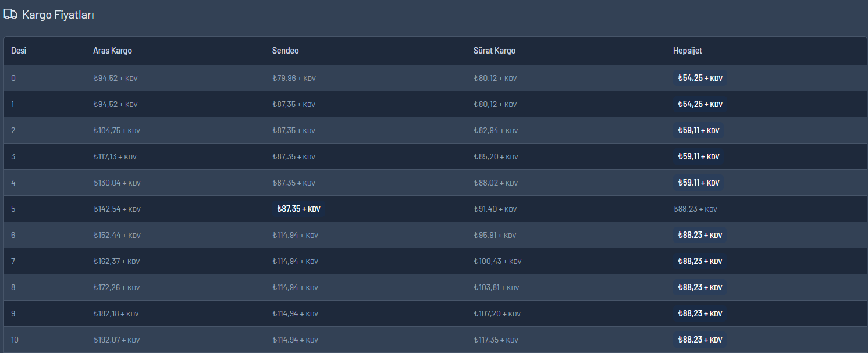Click Sendeo ₺114,94 price for desi 8
868x353 pixels.
click(295, 287)
